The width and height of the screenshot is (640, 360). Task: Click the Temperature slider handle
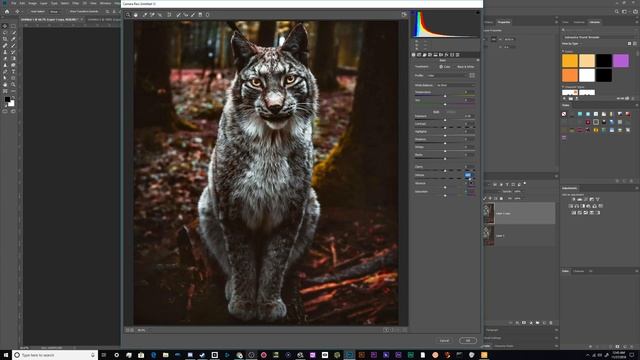445,96
